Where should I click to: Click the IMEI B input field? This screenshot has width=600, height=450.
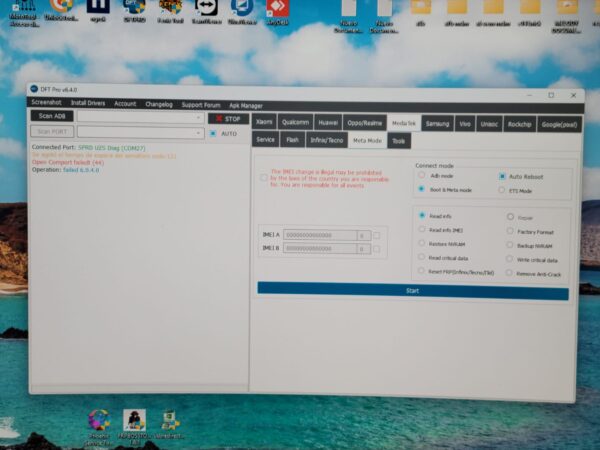(320, 249)
